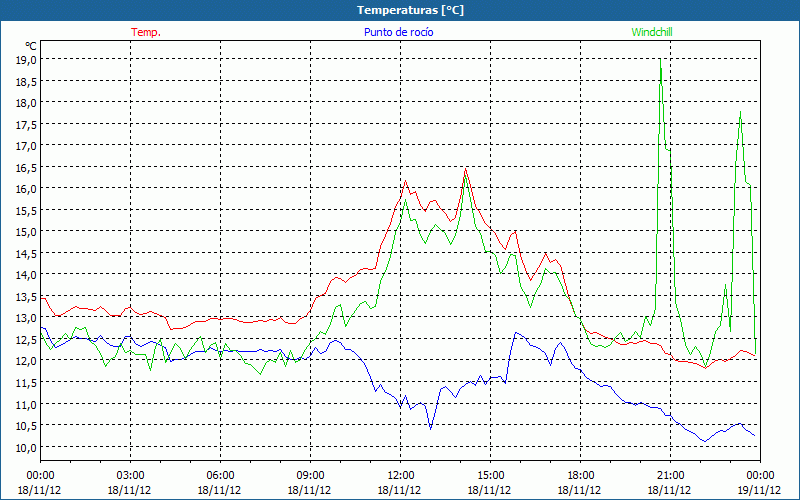This screenshot has height=500, width=800.
Task: Select the red Temp. legend label
Action: click(x=146, y=32)
